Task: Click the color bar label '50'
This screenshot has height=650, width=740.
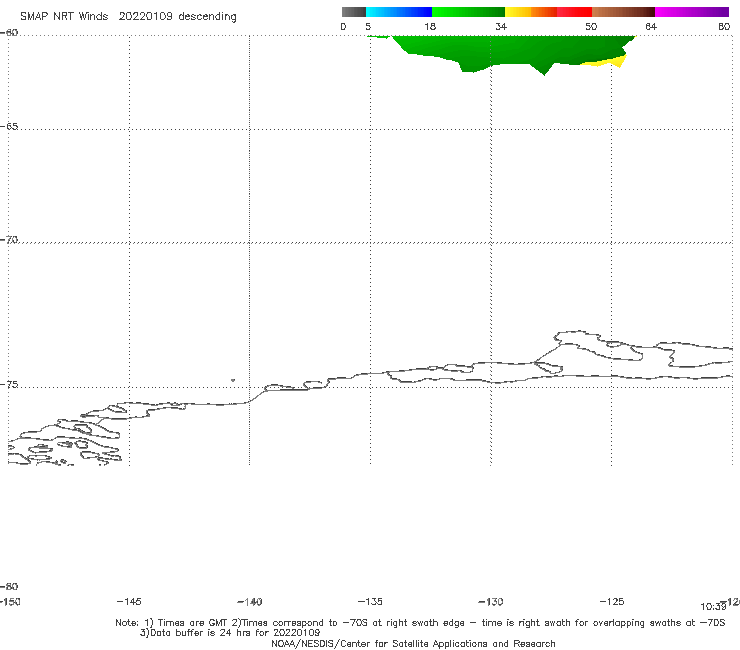Action: coord(591,26)
